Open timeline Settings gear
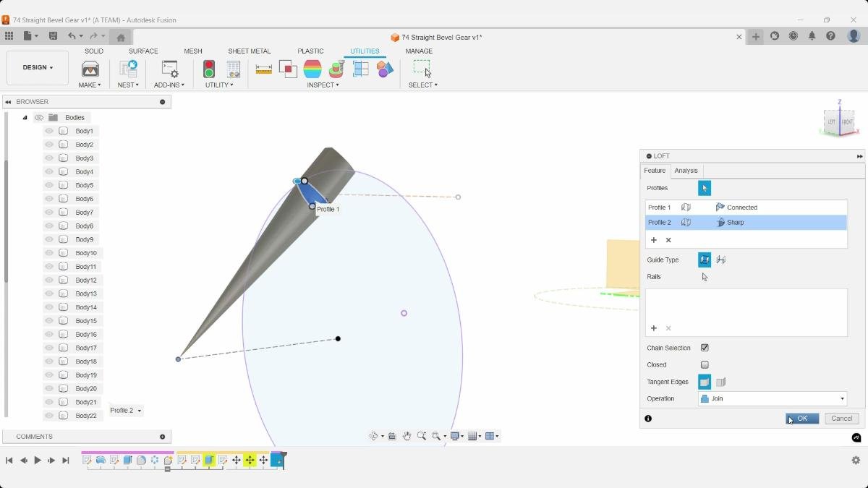The width and height of the screenshot is (868, 488). coord(856,460)
